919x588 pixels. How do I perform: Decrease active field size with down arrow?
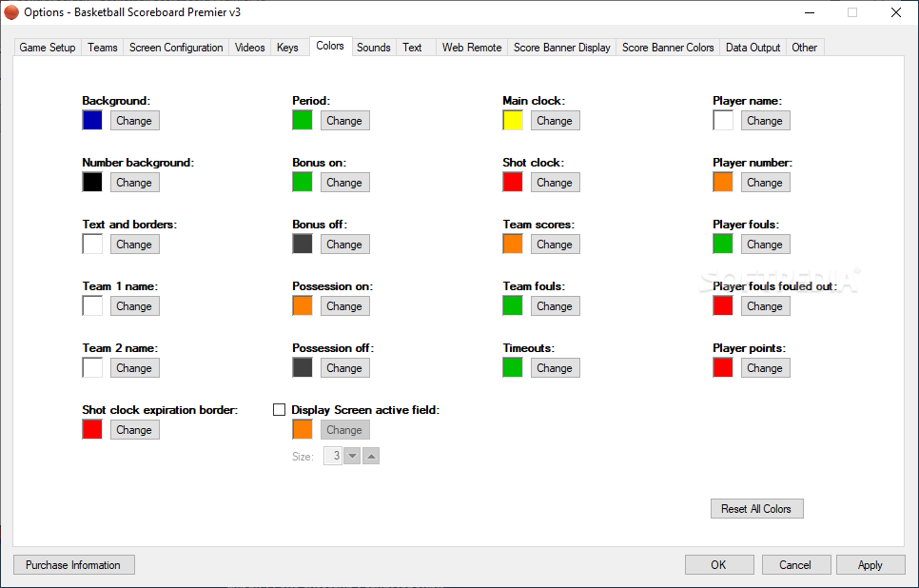352,456
